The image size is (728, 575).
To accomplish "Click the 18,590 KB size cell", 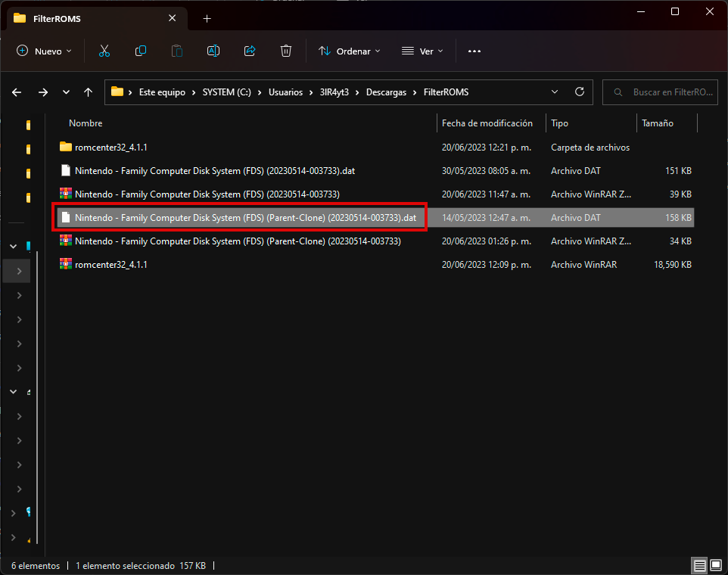I will [x=672, y=265].
